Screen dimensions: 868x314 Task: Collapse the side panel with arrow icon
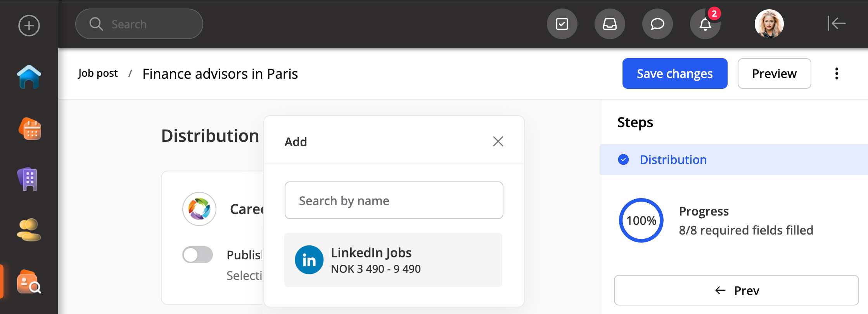coord(836,23)
